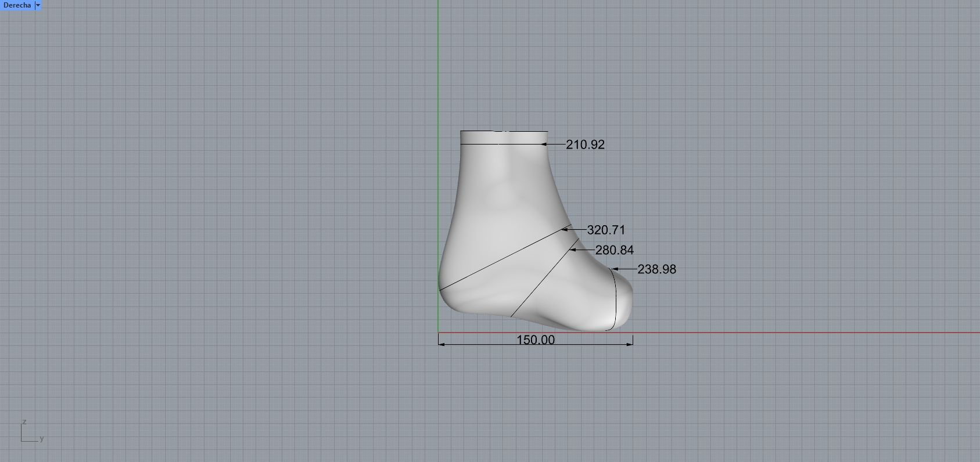Select the 320.71 dimension label
The width and height of the screenshot is (980, 462).
(x=606, y=230)
